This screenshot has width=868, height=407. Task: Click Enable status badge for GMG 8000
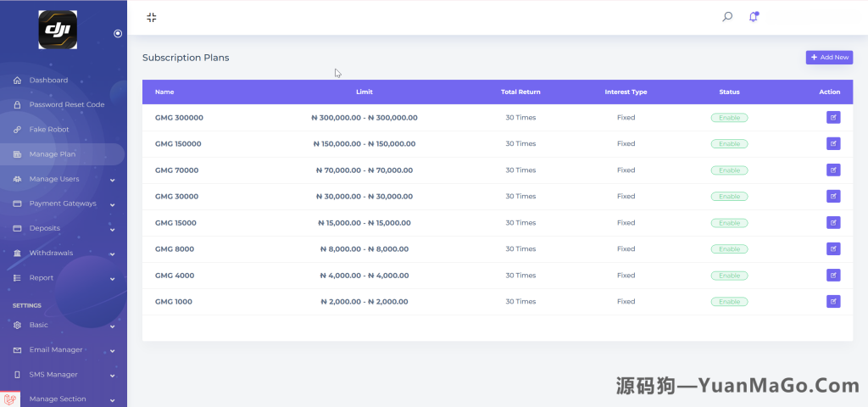pyautogui.click(x=729, y=249)
